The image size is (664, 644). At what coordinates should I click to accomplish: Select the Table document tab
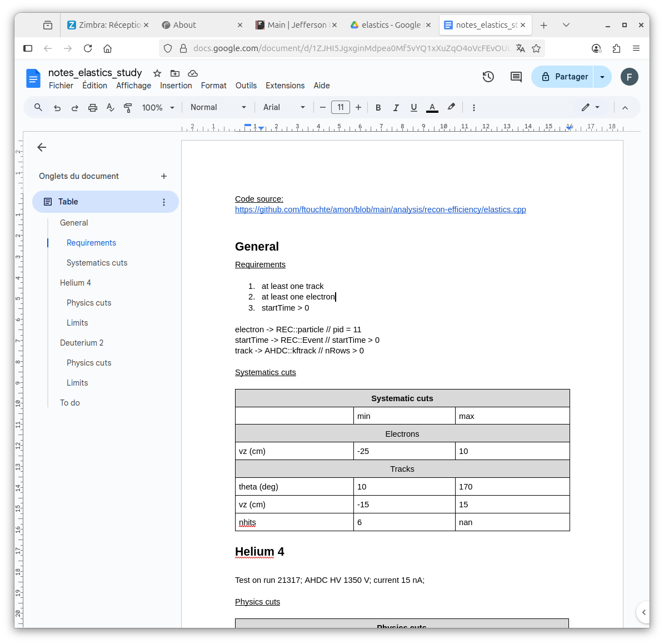pyautogui.click(x=106, y=202)
